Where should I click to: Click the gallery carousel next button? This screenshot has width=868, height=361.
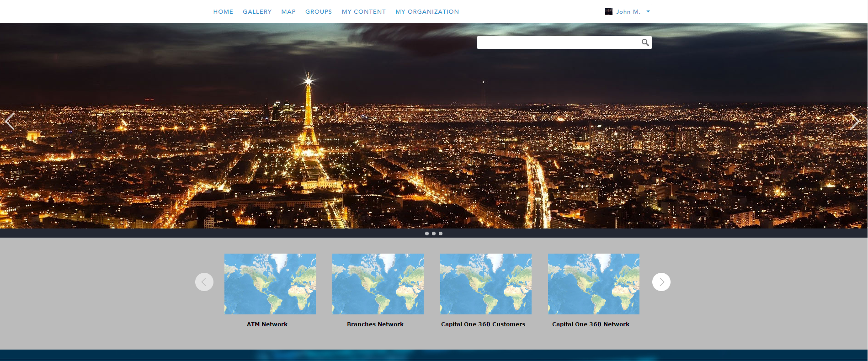[661, 282]
